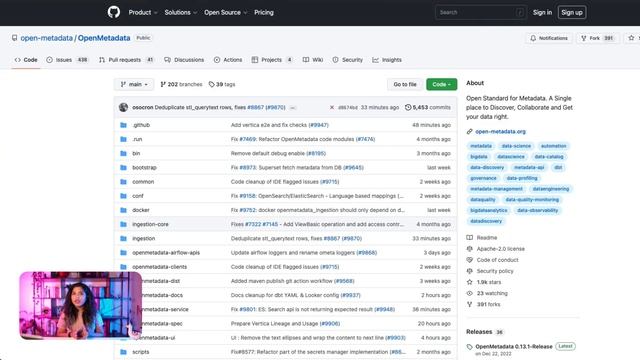Focus the GitHub search field
The height and width of the screenshot is (360, 640).
[481, 12]
